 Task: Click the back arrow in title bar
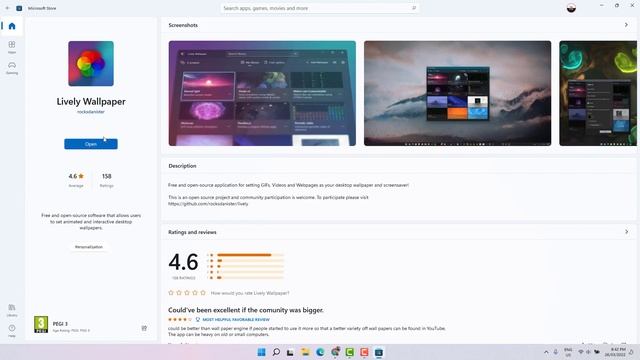click(7, 8)
